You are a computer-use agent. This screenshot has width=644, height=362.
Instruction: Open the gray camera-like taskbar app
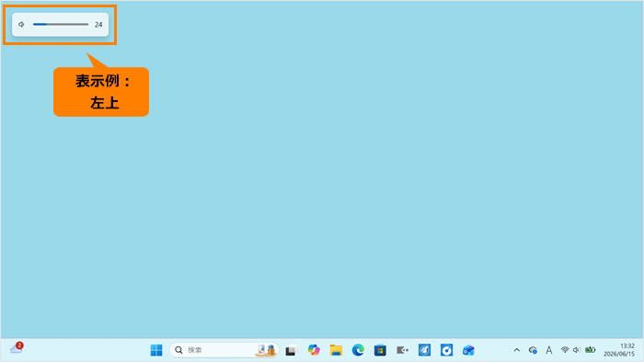coord(402,350)
